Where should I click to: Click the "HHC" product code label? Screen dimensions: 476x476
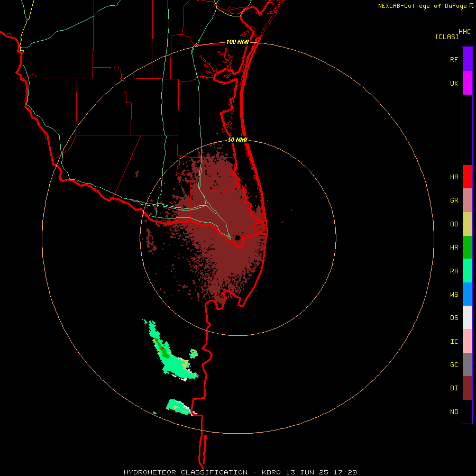[464, 32]
